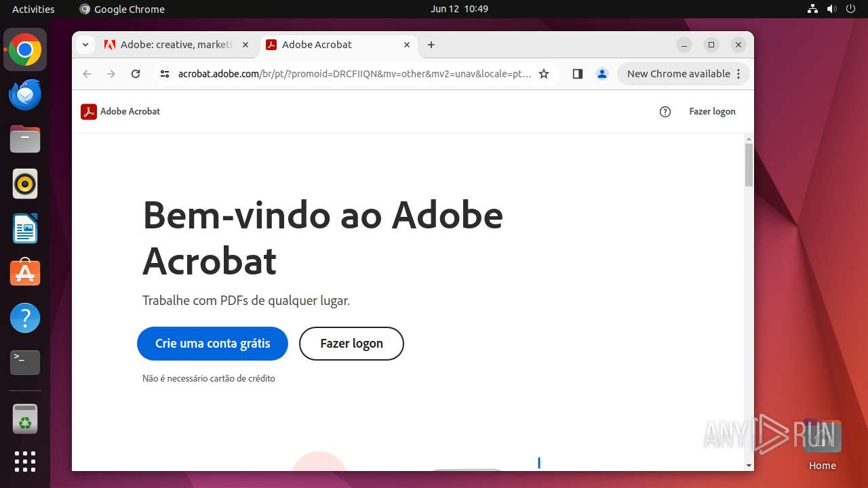Maximize the Chrome window

[711, 45]
